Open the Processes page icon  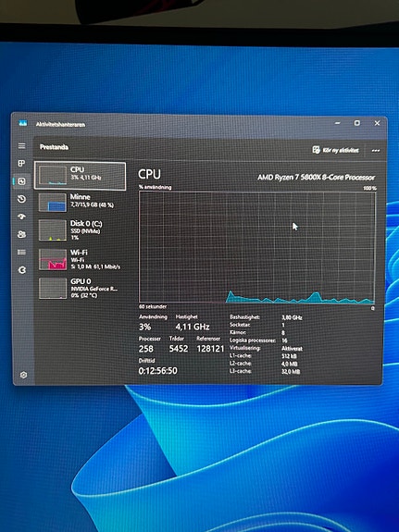point(21,163)
